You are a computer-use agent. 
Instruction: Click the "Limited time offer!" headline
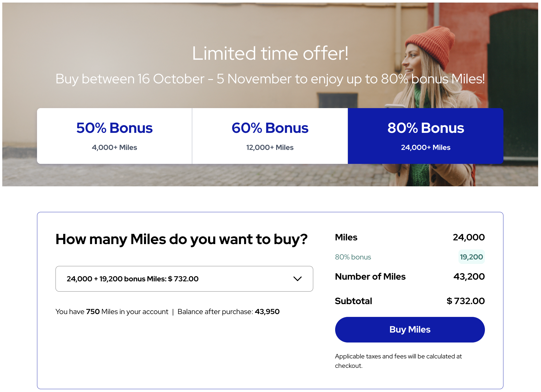coord(270,53)
